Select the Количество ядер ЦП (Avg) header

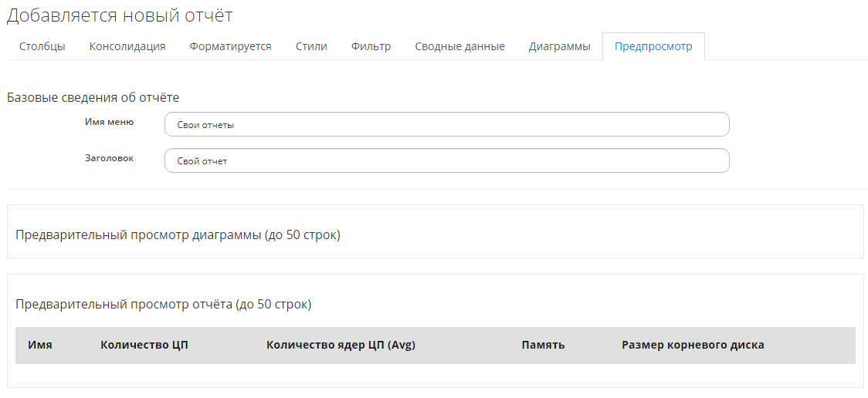coord(341,345)
